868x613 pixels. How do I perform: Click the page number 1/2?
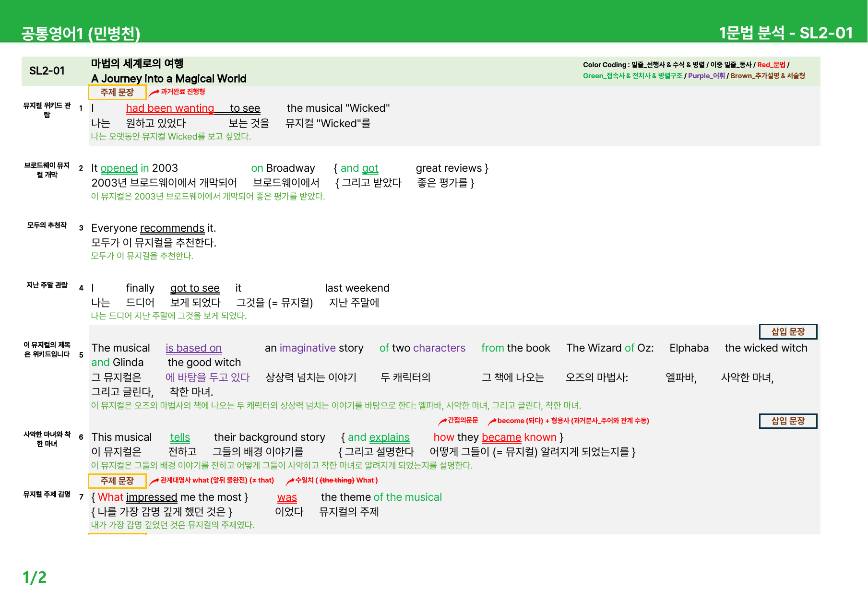(35, 578)
